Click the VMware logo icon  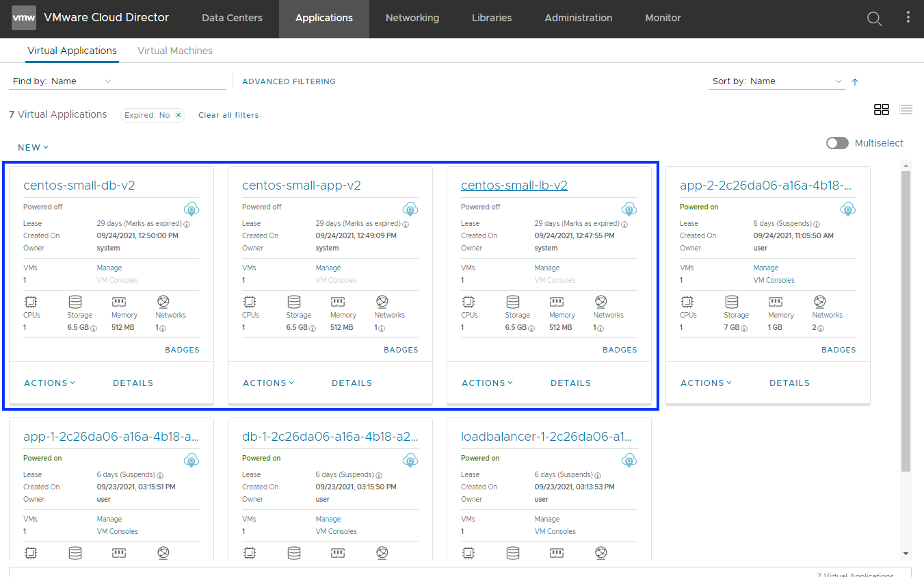[x=24, y=18]
